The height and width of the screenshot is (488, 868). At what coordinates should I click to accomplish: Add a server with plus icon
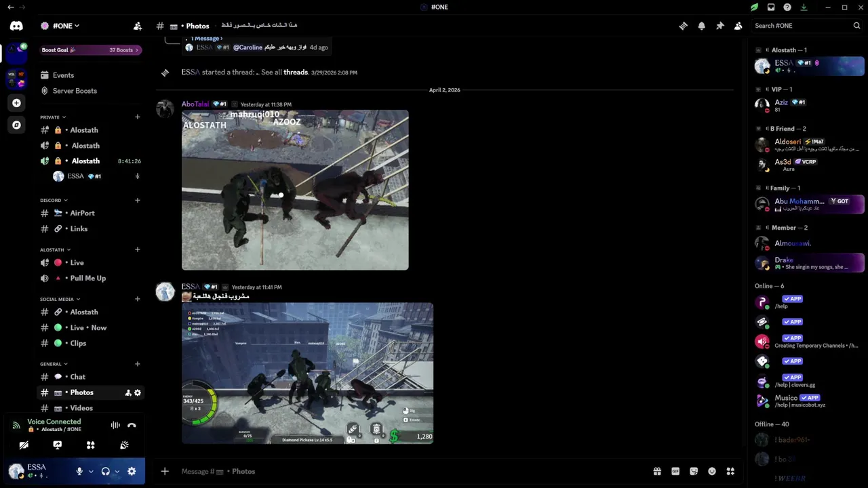click(x=16, y=103)
